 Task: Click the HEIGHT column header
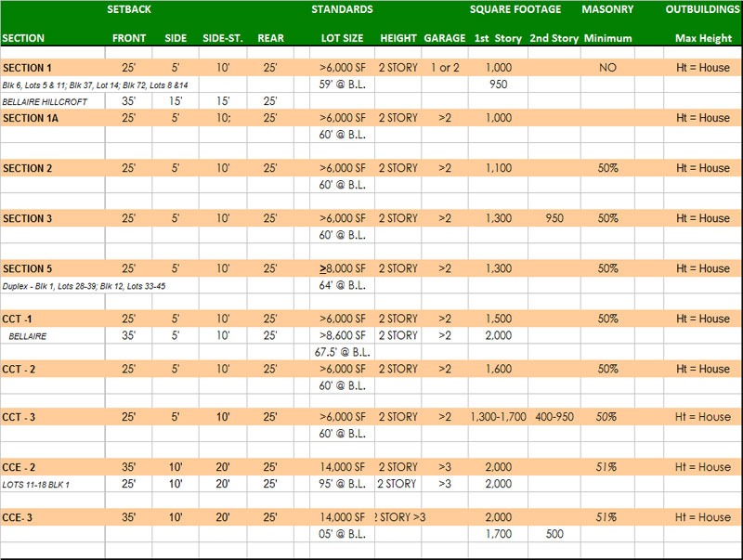coord(398,38)
